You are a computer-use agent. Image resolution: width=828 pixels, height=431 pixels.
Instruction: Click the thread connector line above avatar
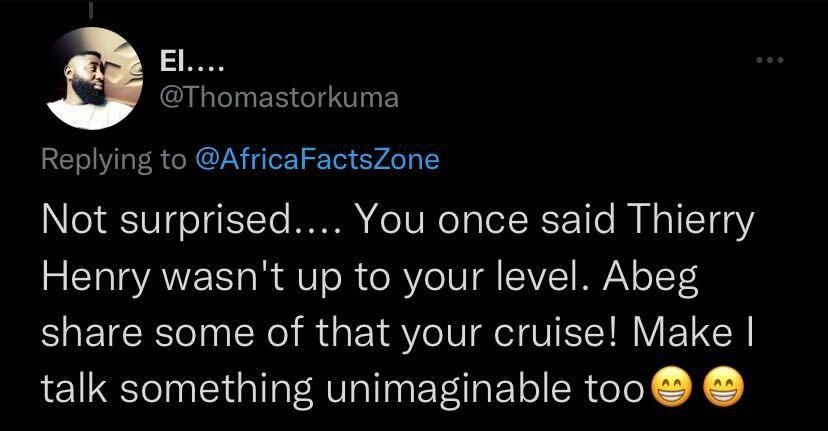(96, 8)
